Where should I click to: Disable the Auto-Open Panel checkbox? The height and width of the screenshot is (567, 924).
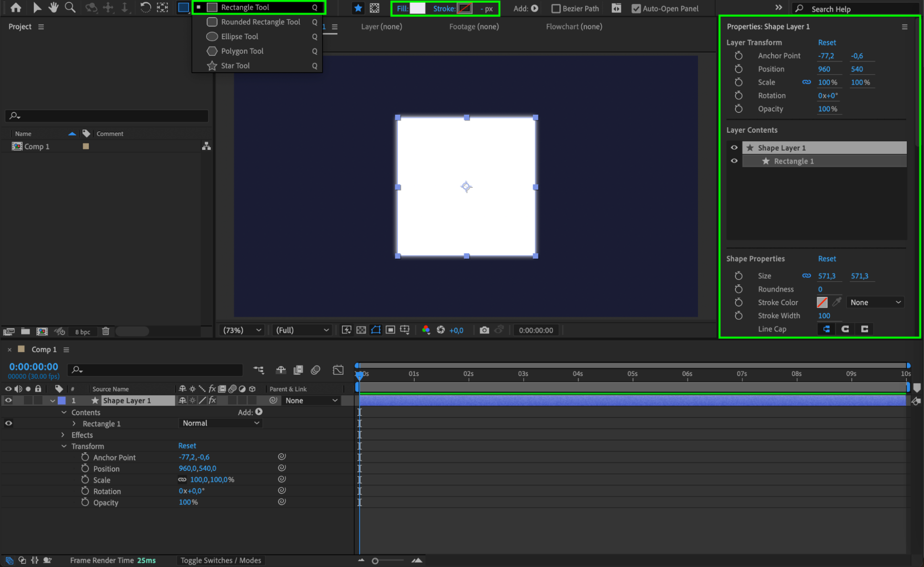636,8
